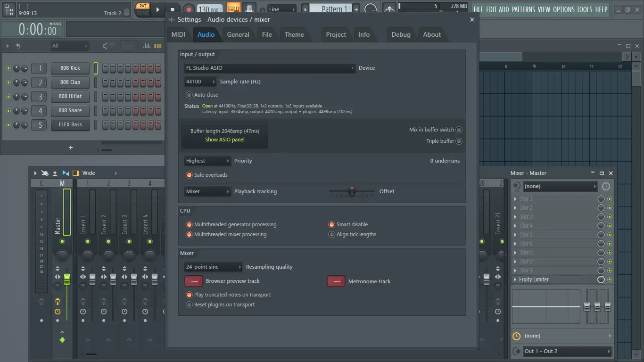Click the Playback tracking Offset slider
The width and height of the screenshot is (644, 362).
coord(351,191)
